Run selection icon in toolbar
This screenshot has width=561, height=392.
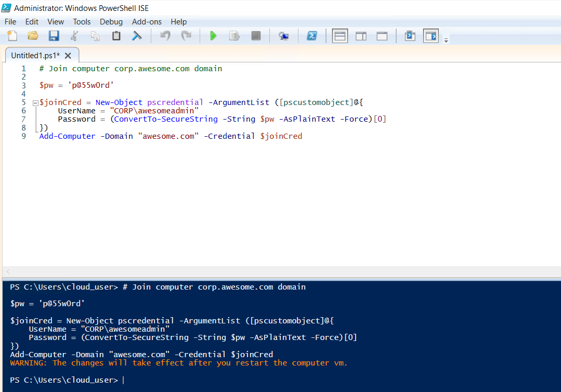click(x=234, y=36)
